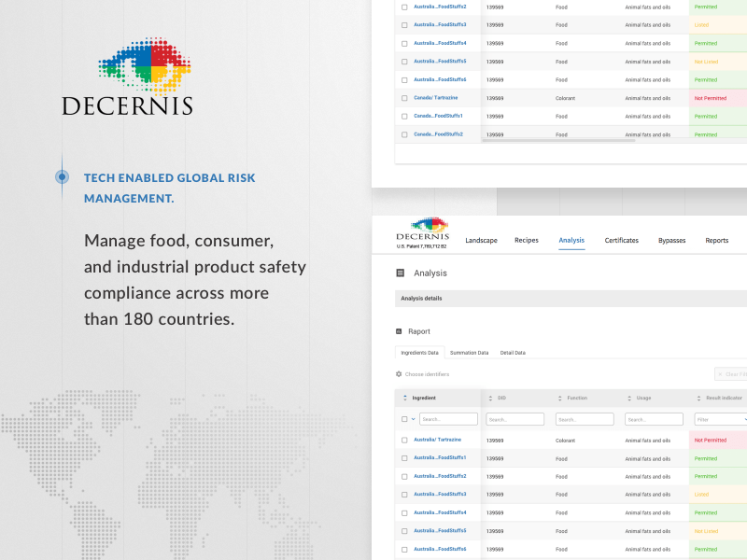Tick the select-all checkbox in filter row

[x=404, y=419]
